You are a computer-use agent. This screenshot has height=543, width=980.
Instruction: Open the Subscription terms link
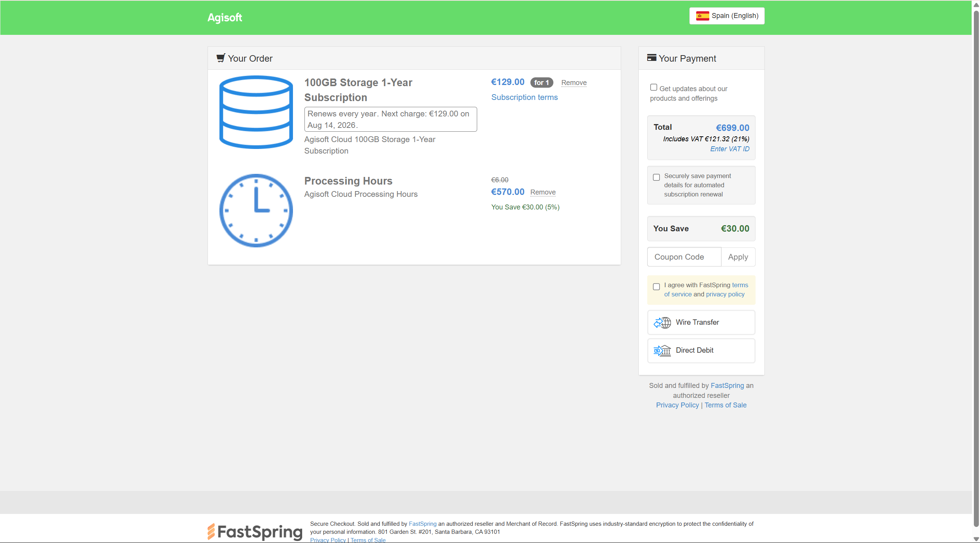click(x=524, y=97)
